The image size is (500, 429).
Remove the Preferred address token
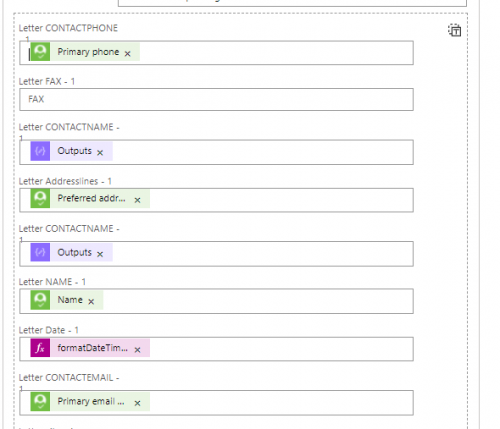coord(137,200)
